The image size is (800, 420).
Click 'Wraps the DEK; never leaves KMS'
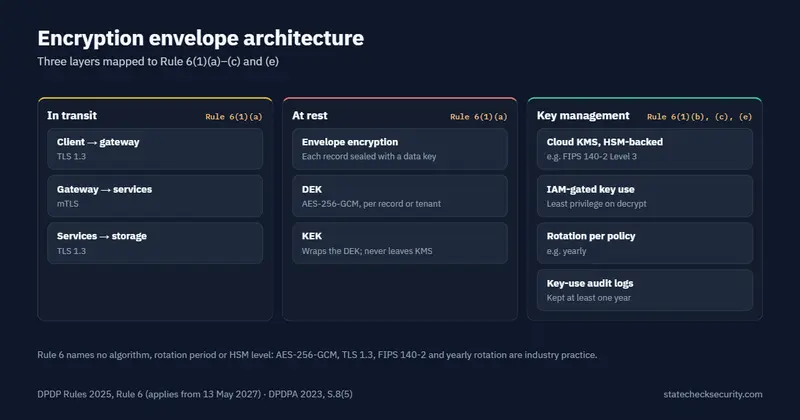[367, 251]
